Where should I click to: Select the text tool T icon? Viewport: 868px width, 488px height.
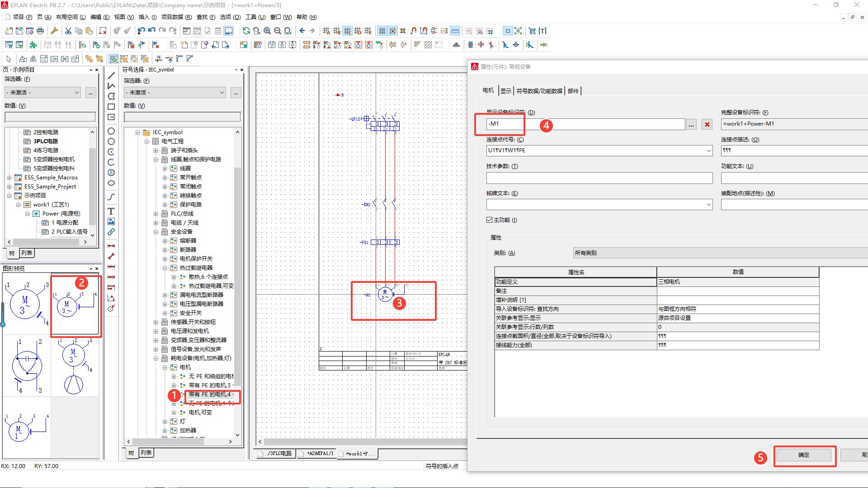(x=111, y=211)
